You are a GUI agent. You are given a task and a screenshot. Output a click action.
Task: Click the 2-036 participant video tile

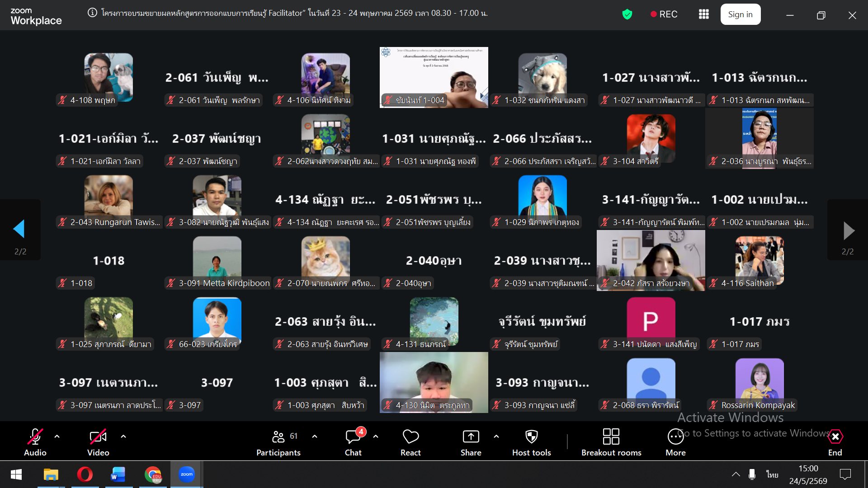tap(759, 139)
